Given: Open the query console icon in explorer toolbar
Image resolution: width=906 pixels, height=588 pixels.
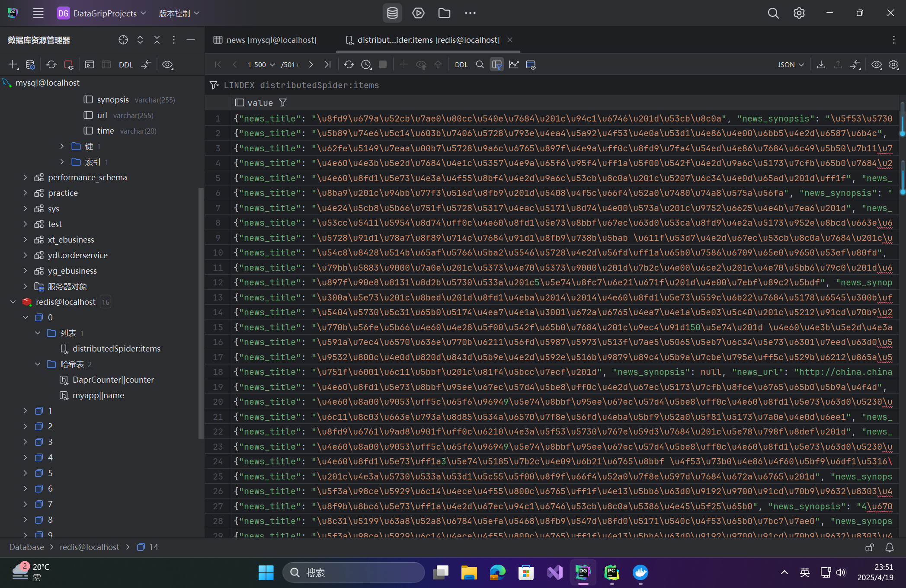Looking at the screenshot, I should pos(90,65).
